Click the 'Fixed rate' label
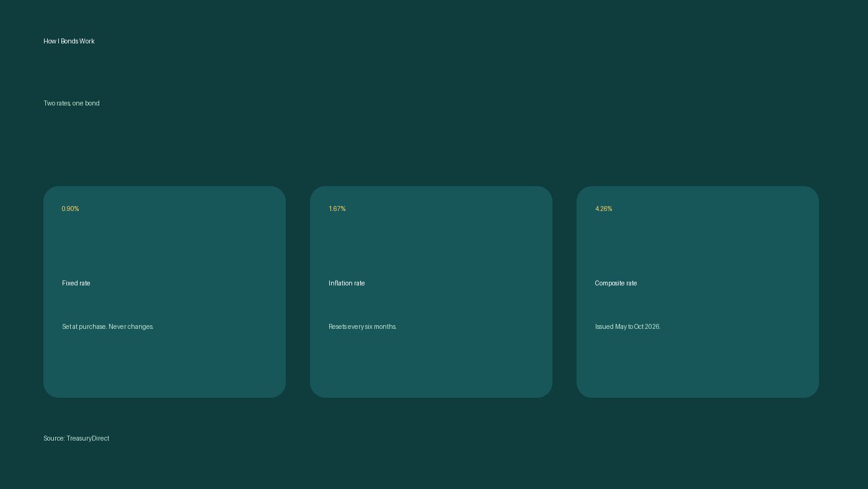 [x=76, y=283]
